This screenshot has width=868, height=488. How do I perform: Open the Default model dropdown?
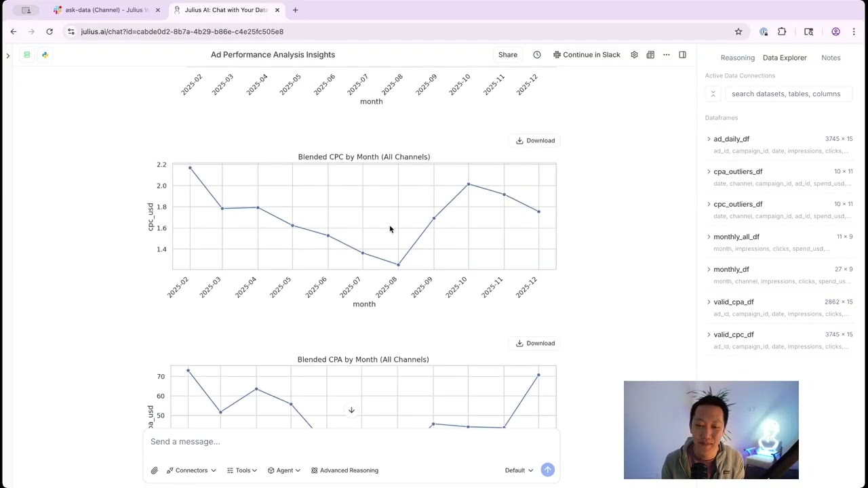pyautogui.click(x=519, y=470)
